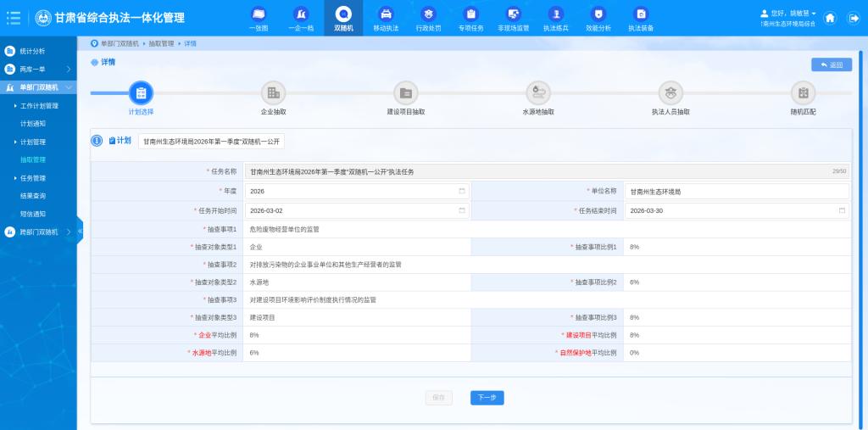Open 统计分析 in the sidebar

coord(33,51)
